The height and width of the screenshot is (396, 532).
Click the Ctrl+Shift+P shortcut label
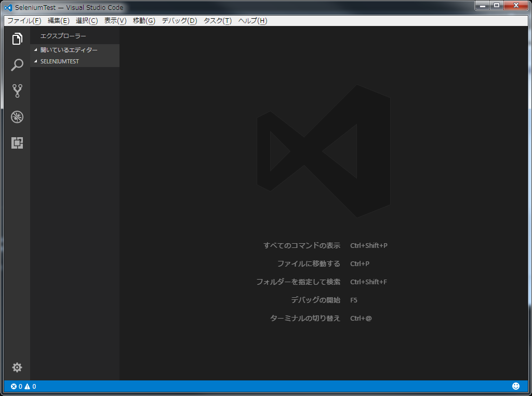(369, 245)
